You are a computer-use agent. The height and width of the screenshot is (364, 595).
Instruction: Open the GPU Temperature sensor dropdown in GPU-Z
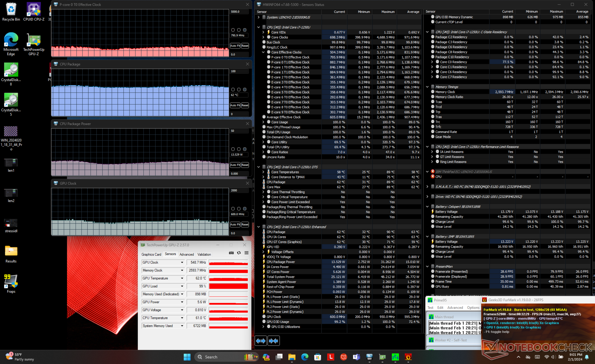pos(182,278)
